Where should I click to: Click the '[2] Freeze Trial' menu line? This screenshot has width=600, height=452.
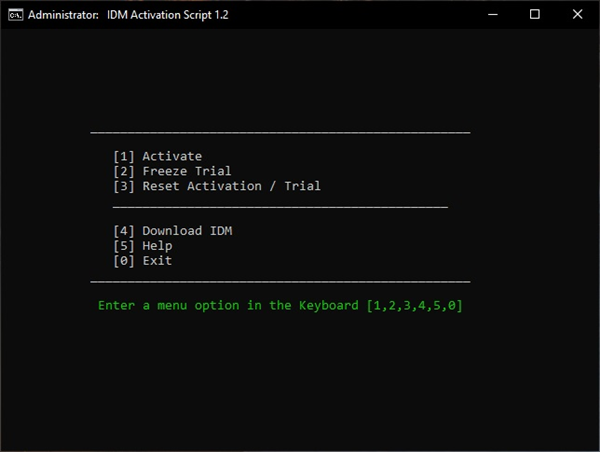pos(172,171)
